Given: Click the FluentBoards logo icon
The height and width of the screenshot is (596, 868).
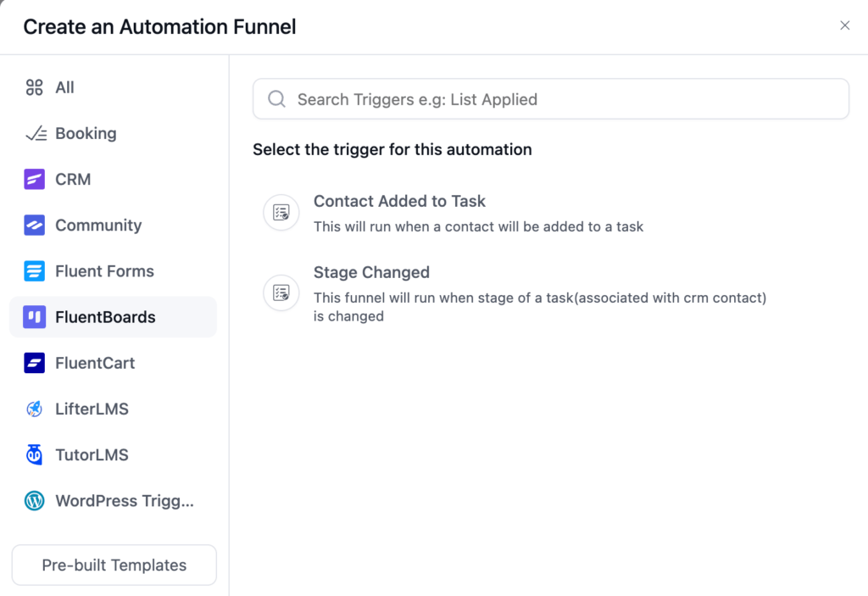Looking at the screenshot, I should click(34, 317).
